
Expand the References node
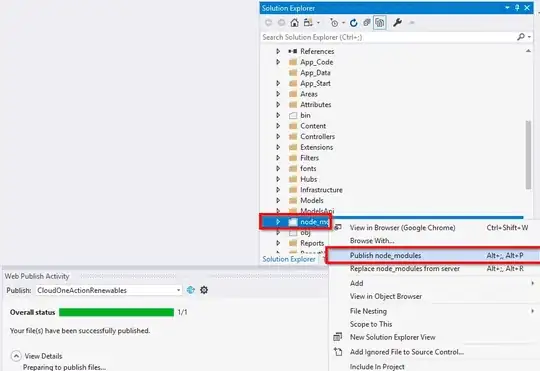point(278,51)
